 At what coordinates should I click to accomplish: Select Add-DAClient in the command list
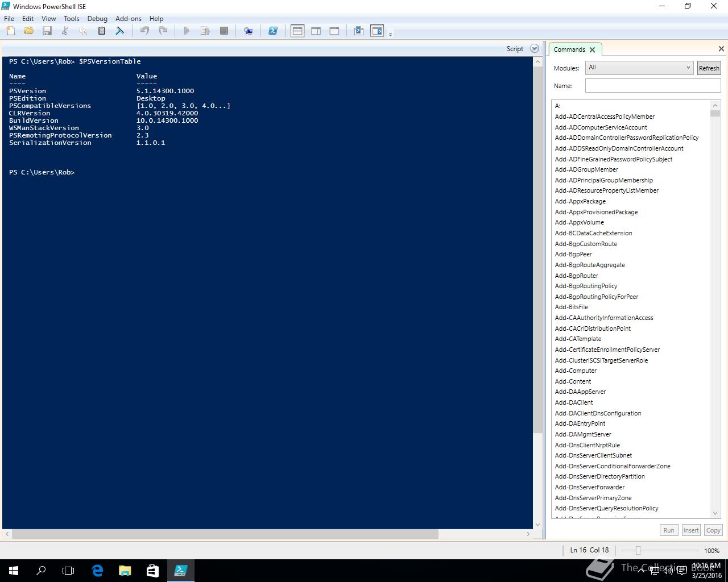(574, 402)
